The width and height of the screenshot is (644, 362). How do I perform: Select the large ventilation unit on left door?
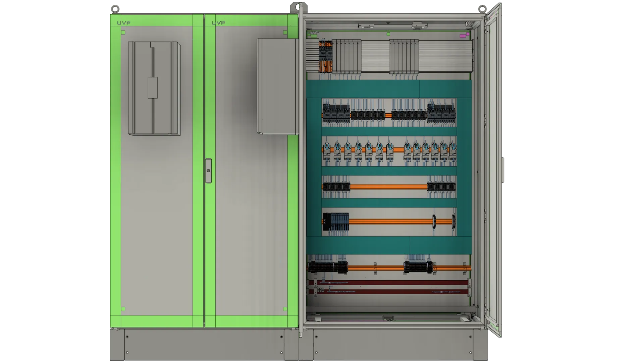(154, 88)
